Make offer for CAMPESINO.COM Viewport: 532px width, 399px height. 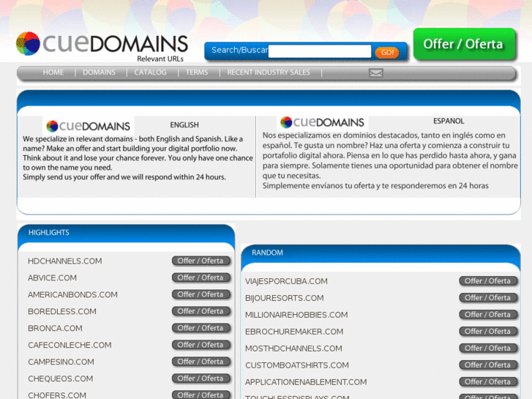201,362
